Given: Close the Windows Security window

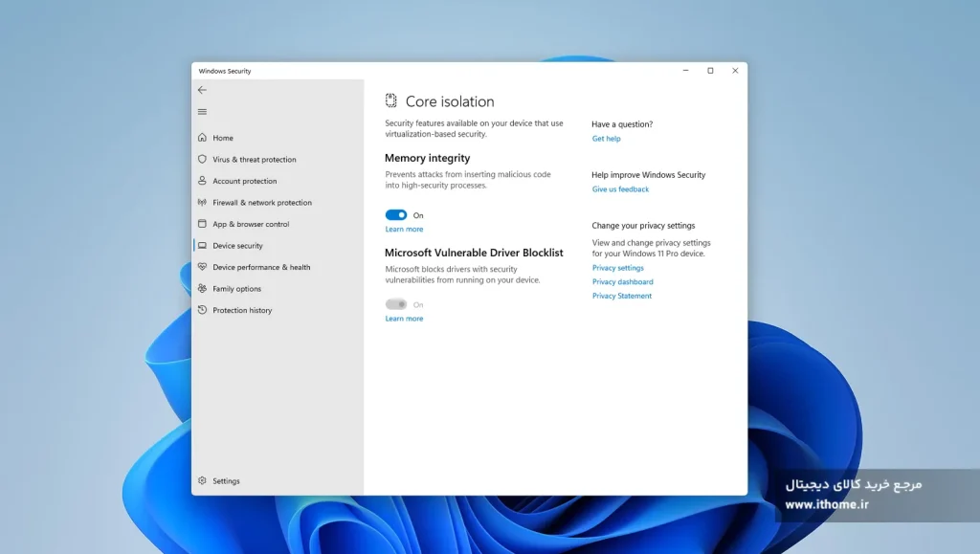Looking at the screenshot, I should tap(735, 71).
